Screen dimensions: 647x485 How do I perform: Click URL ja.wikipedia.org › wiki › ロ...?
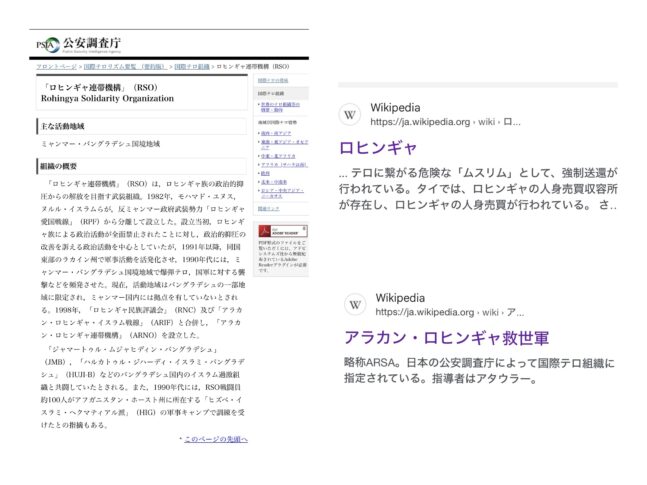(x=445, y=122)
